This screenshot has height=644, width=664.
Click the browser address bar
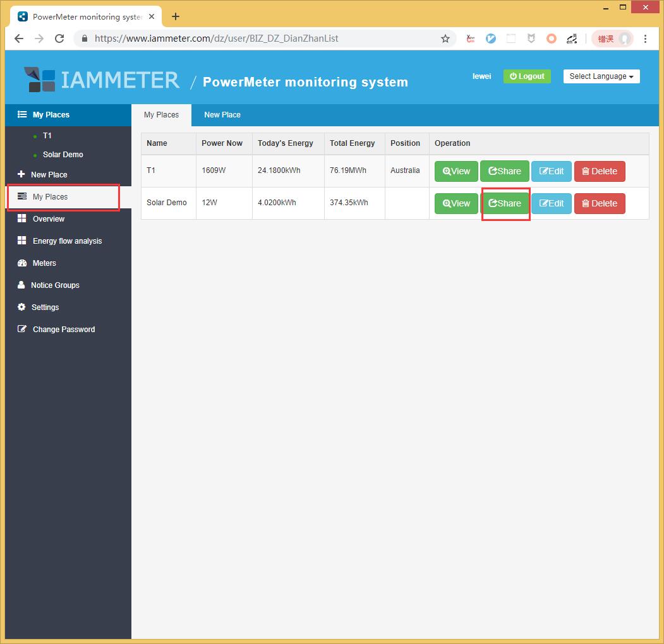click(265, 39)
